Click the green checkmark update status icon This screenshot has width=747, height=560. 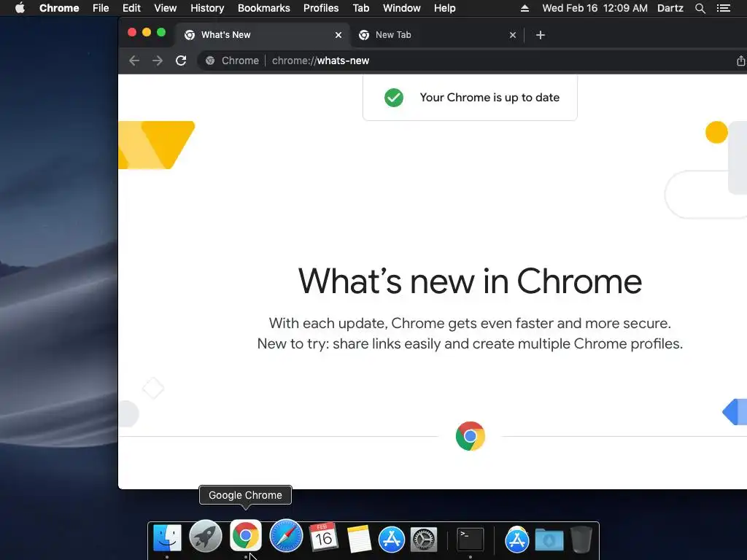pyautogui.click(x=394, y=98)
